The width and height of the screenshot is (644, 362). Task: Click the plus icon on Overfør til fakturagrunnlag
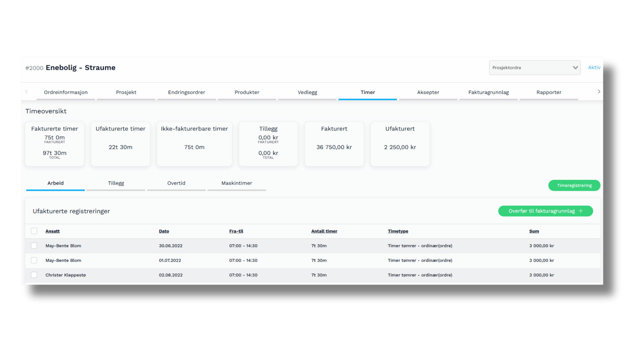click(581, 211)
